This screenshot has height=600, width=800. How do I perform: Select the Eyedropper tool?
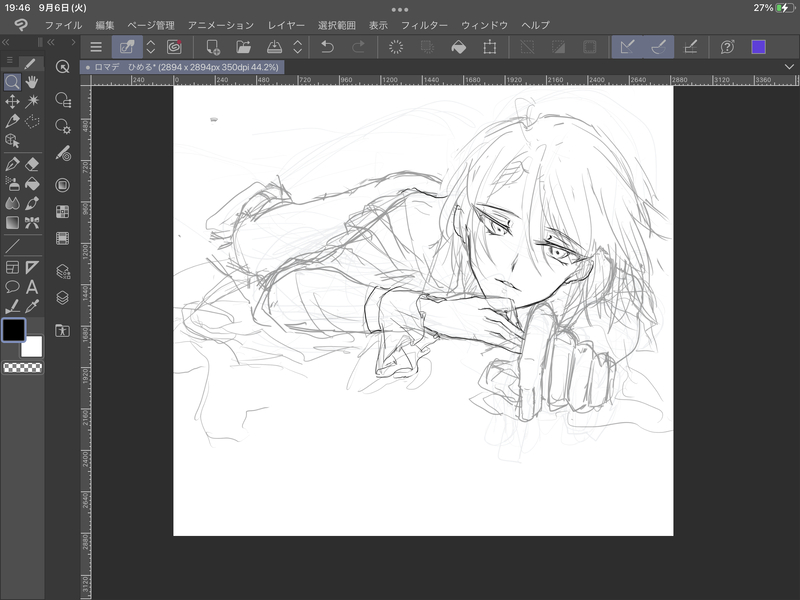(x=32, y=306)
